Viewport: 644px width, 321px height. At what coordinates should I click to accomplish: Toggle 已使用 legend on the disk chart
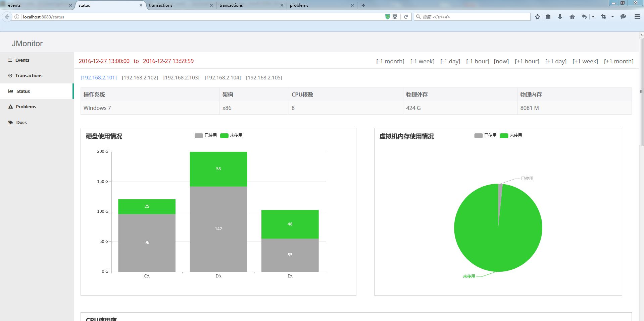tap(206, 135)
